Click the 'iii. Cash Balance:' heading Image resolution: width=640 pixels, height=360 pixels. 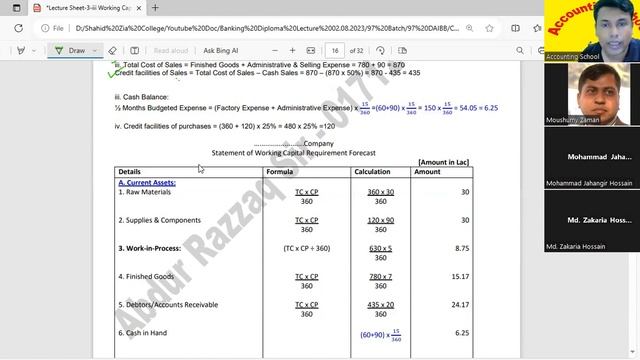[142, 97]
